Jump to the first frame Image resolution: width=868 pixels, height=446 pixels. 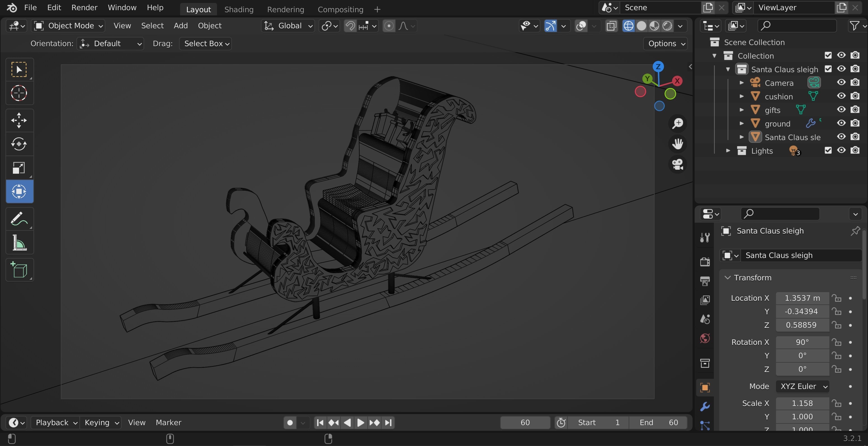tap(321, 423)
